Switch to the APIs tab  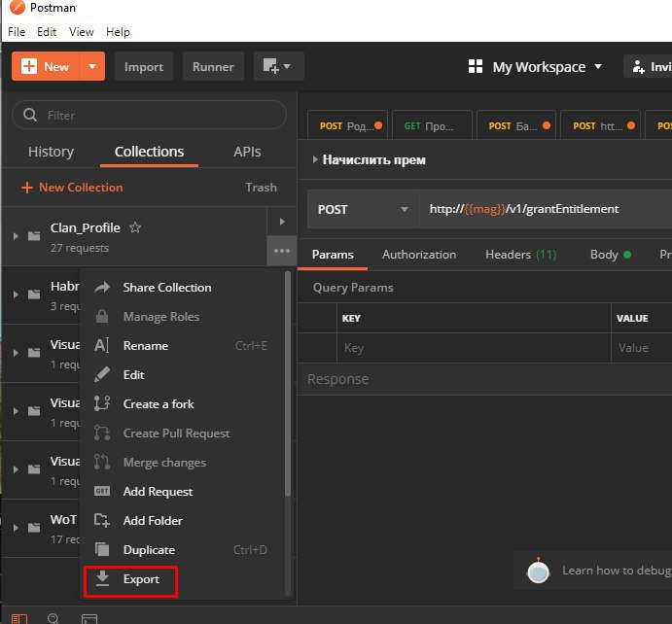click(x=247, y=152)
